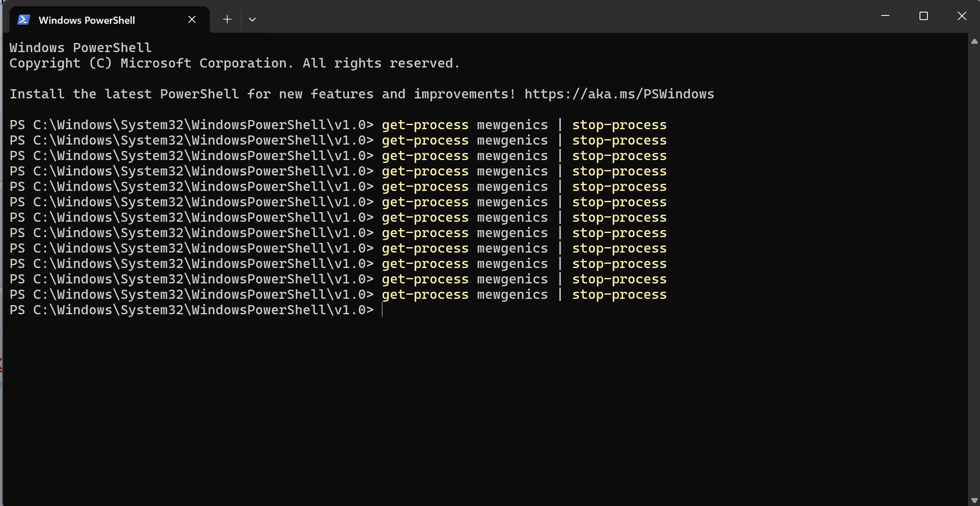The image size is (980, 506).
Task: Maximize the terminal window
Action: (923, 16)
